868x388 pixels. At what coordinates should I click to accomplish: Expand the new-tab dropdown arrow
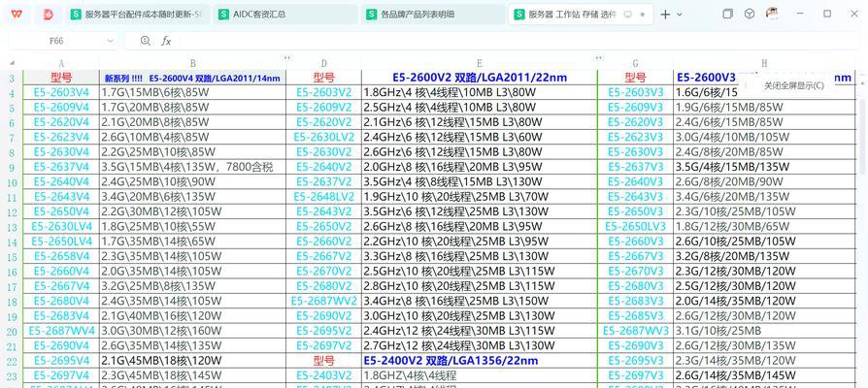(x=680, y=15)
